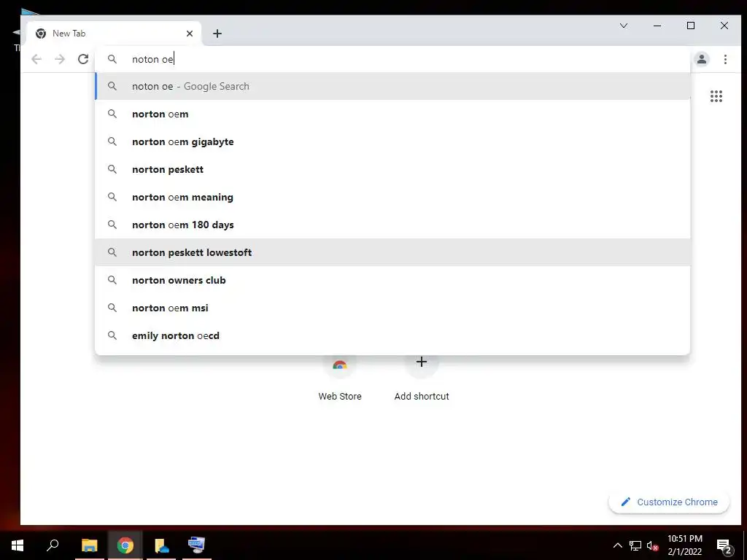Open the Windows Start menu
This screenshot has width=747, height=560.
pos(18,545)
